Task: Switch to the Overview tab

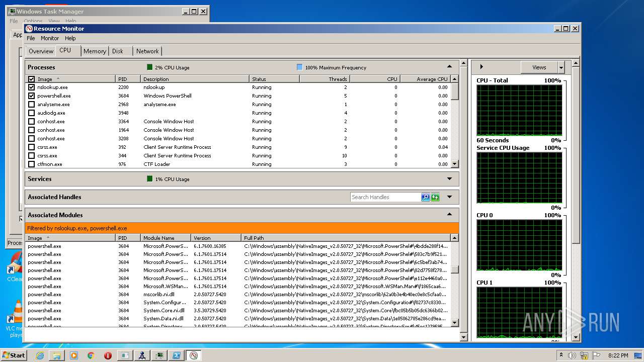Action: coord(41,51)
